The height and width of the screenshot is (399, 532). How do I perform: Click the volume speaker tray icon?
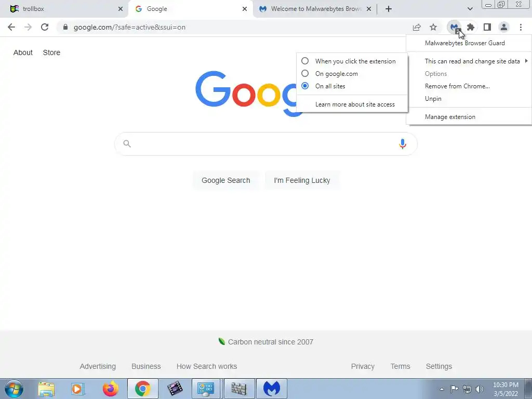(x=480, y=389)
